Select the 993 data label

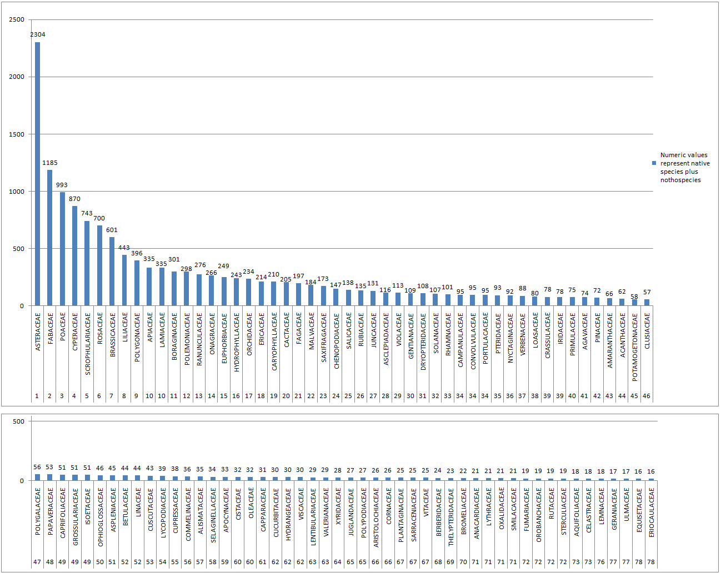pyautogui.click(x=62, y=185)
